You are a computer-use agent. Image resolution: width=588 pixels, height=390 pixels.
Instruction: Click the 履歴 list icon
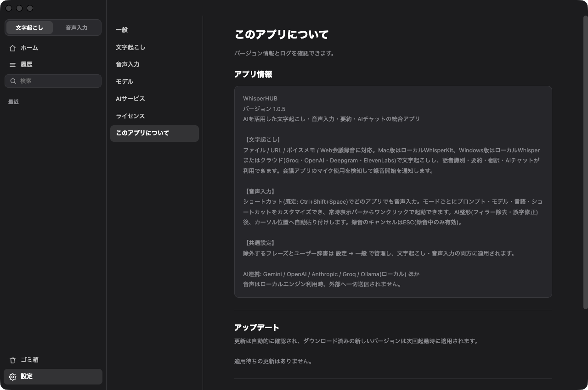pyautogui.click(x=12, y=65)
